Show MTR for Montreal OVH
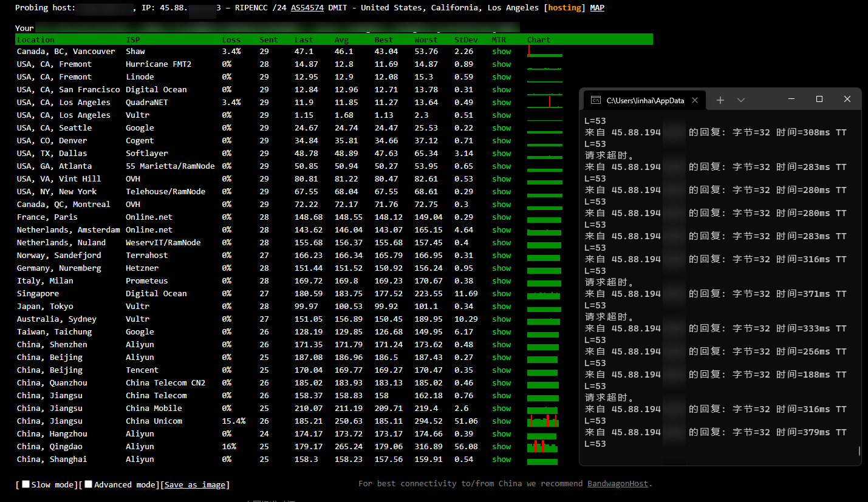The image size is (868, 502). [502, 205]
